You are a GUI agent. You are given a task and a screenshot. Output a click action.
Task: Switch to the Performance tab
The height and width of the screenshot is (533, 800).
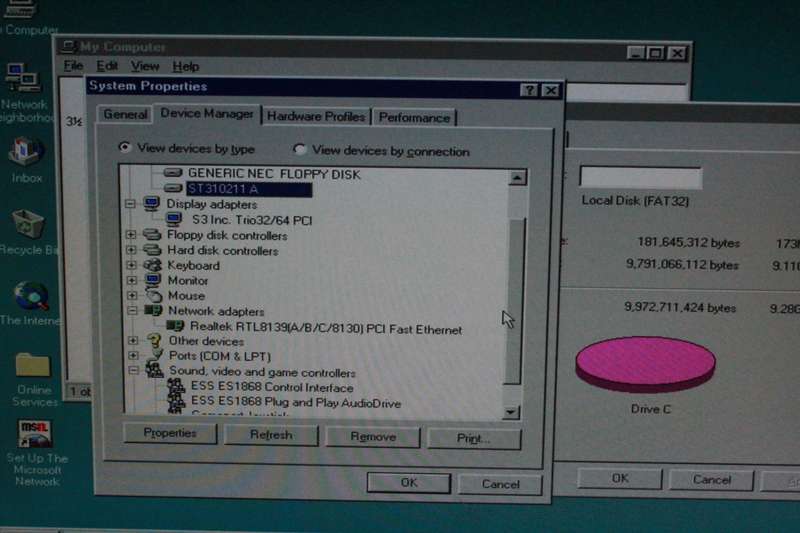tap(414, 118)
